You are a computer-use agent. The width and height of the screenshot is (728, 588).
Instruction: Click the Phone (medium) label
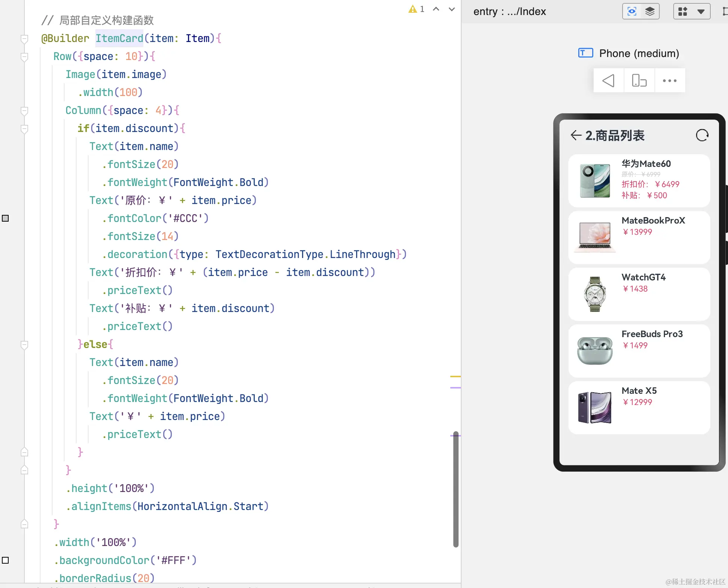[x=639, y=53]
